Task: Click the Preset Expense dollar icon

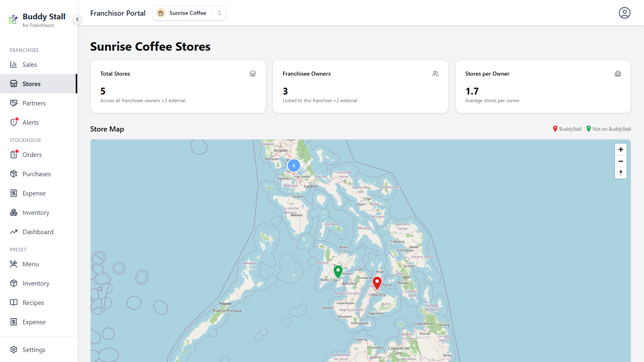Action: [x=14, y=322]
